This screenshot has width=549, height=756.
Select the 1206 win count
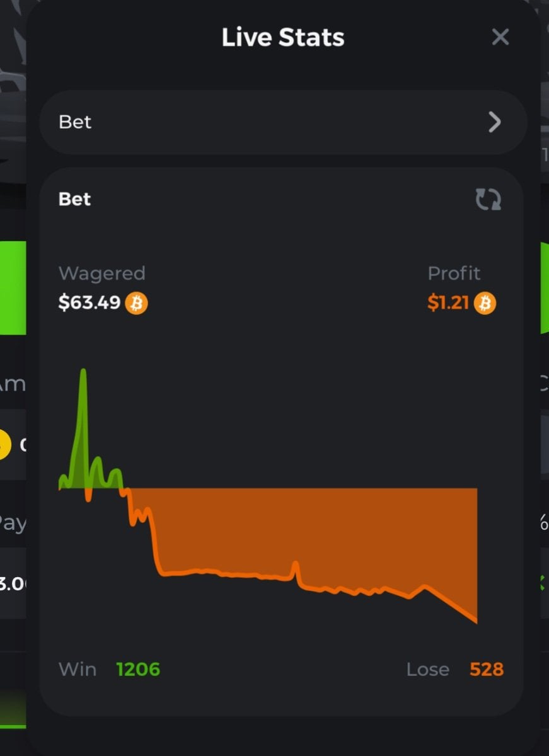(x=138, y=669)
